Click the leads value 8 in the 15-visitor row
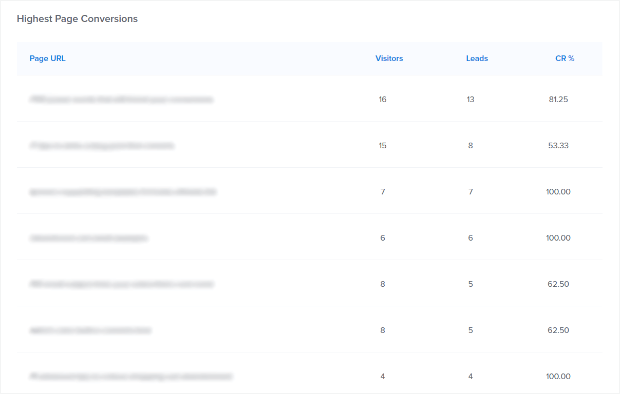The image size is (620, 394). coord(471,146)
